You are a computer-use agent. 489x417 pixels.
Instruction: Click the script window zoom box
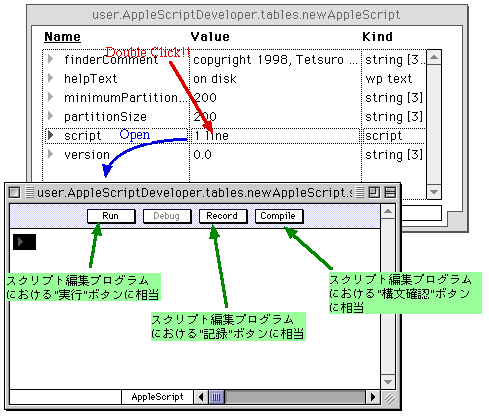click(374, 193)
